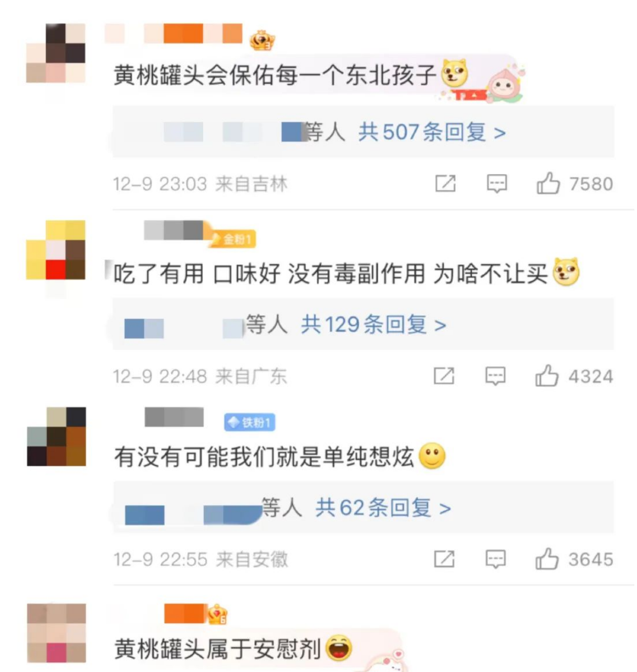Share the 12-9 23:03 comment from 吉林
Screen dimensions: 637x672
(x=445, y=184)
